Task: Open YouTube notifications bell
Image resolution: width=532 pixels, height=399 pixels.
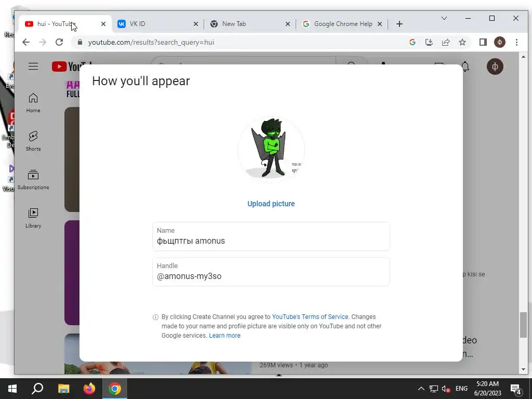Action: [465, 66]
